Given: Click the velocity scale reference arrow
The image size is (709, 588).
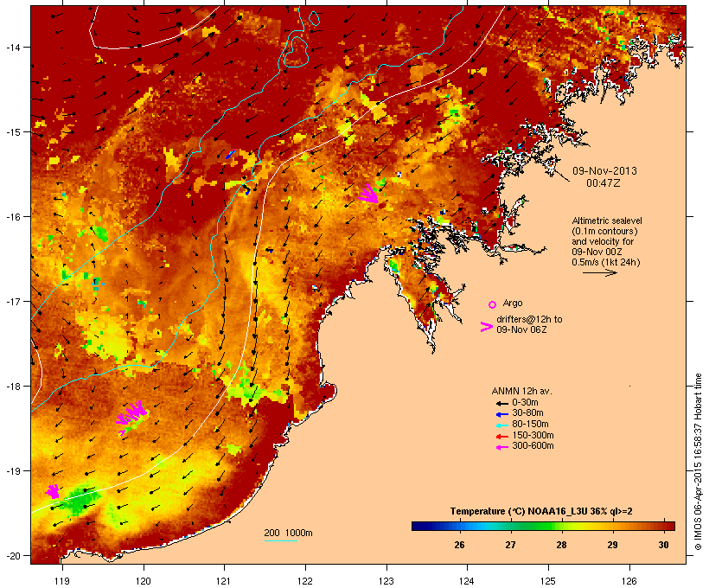Looking at the screenshot, I should tap(599, 272).
